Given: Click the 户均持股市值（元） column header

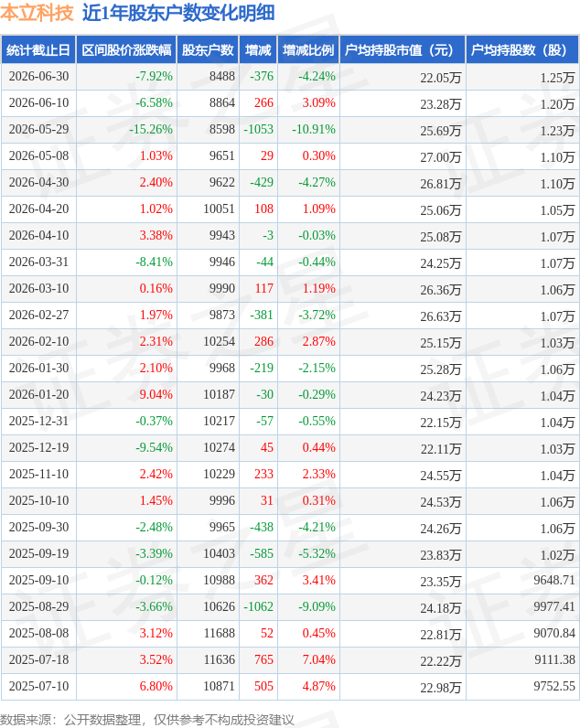Looking at the screenshot, I should click(x=403, y=49).
